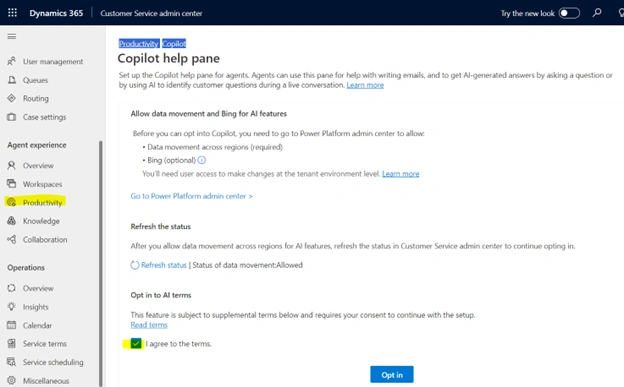Screen dimensions: 624x387
Task: Click the Refresh status link
Action: coord(164,265)
